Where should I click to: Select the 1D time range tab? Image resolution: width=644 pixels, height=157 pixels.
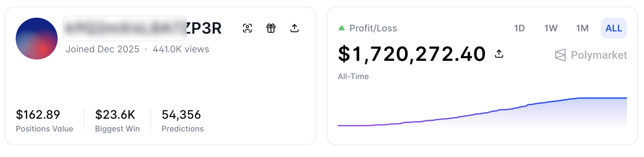tap(519, 28)
